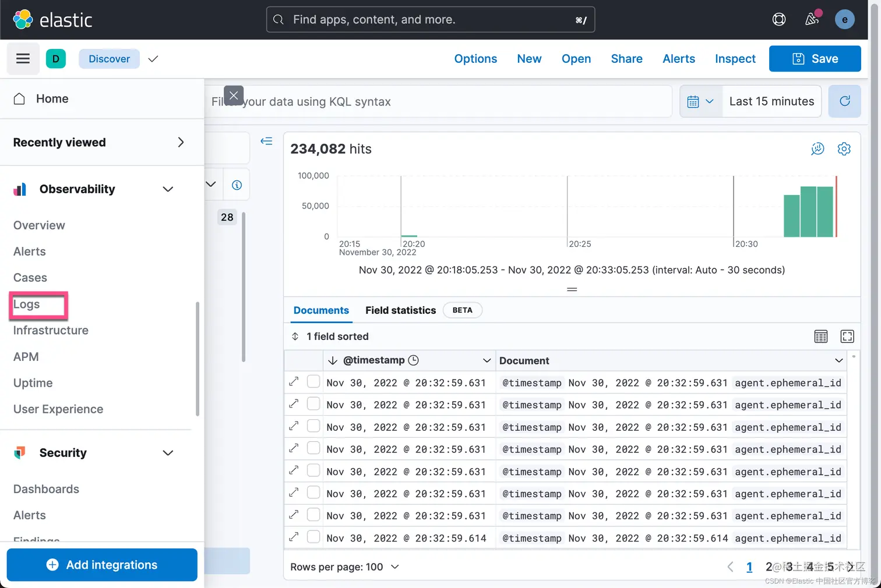Open the Document column menu
Image resolution: width=881 pixels, height=588 pixels.
click(x=839, y=360)
